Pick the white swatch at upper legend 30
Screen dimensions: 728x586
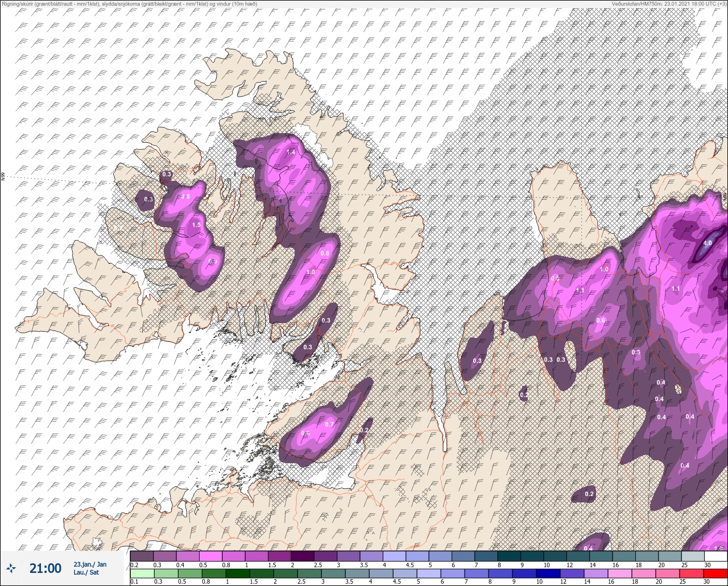coord(716,556)
